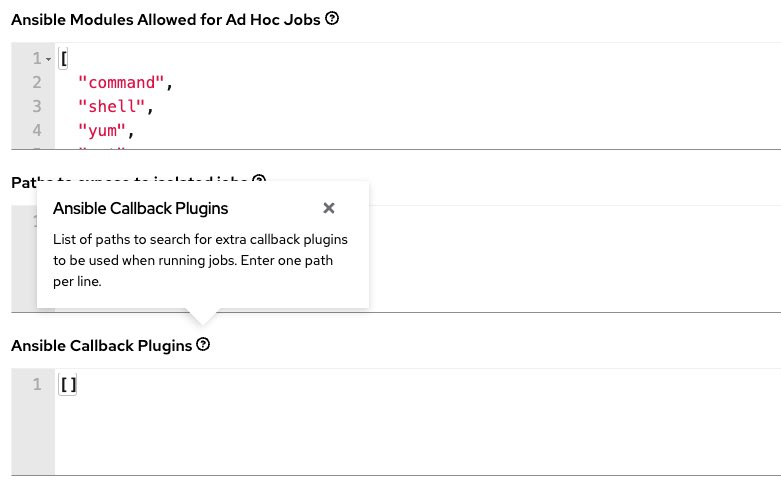Click partially hidden help icon above the popover
Image resolution: width=781 pixels, height=495 pixels.
259,180
